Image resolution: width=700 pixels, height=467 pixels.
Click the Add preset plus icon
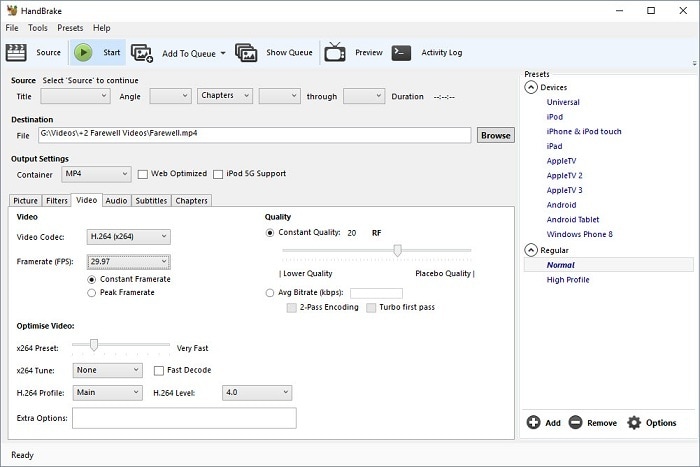pos(533,422)
